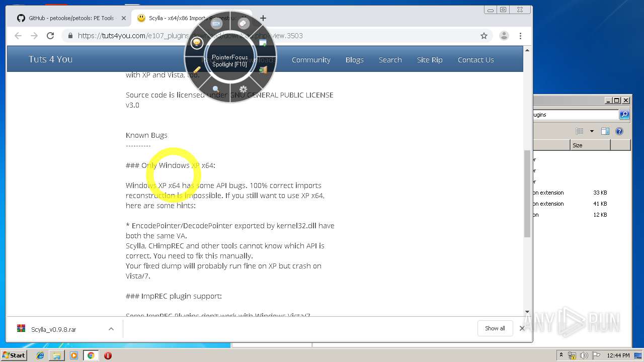Open the Site Rip menu item

click(430, 60)
